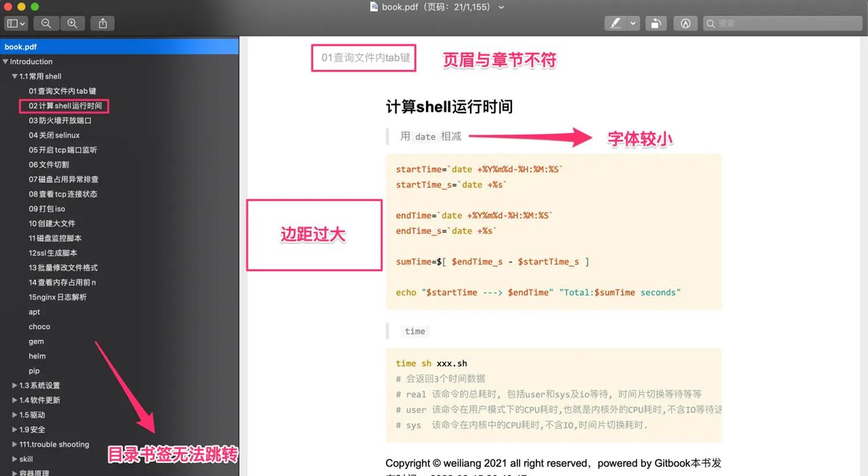Click the book.pdf sidebar tab
This screenshot has width=868, height=476.
[19, 46]
